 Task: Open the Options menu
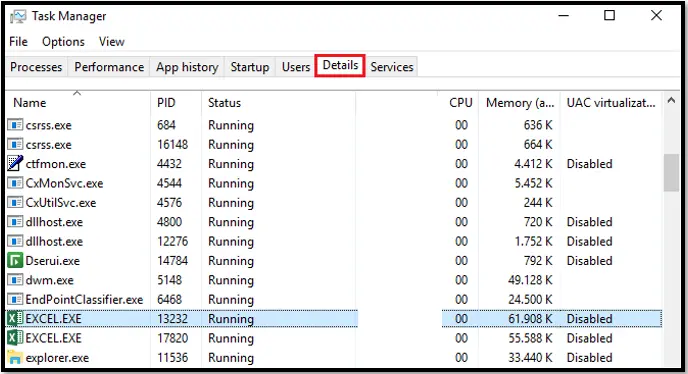pyautogui.click(x=63, y=42)
